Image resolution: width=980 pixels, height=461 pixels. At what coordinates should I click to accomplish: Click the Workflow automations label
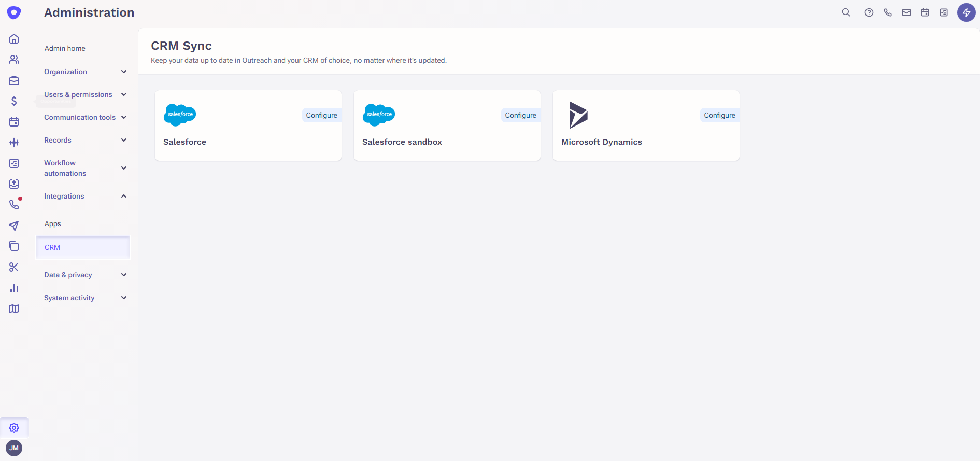pos(65,168)
